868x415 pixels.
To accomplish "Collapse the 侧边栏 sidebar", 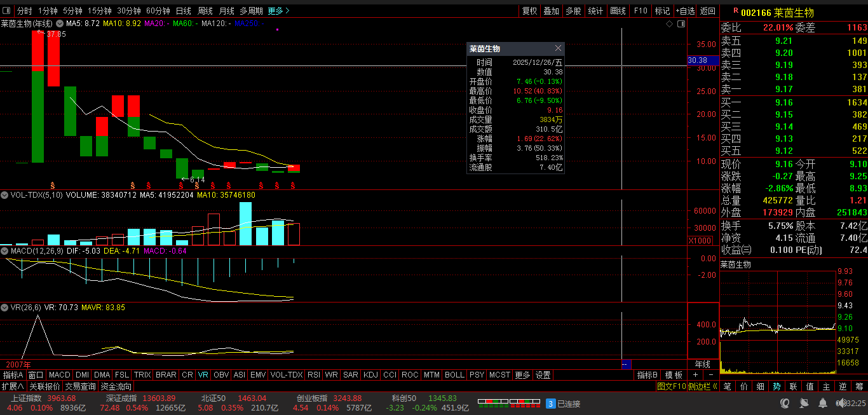I will [703, 386].
